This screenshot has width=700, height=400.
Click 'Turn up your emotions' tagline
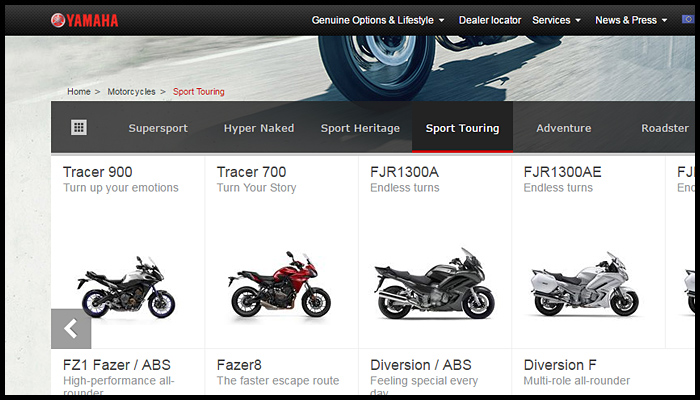(121, 188)
